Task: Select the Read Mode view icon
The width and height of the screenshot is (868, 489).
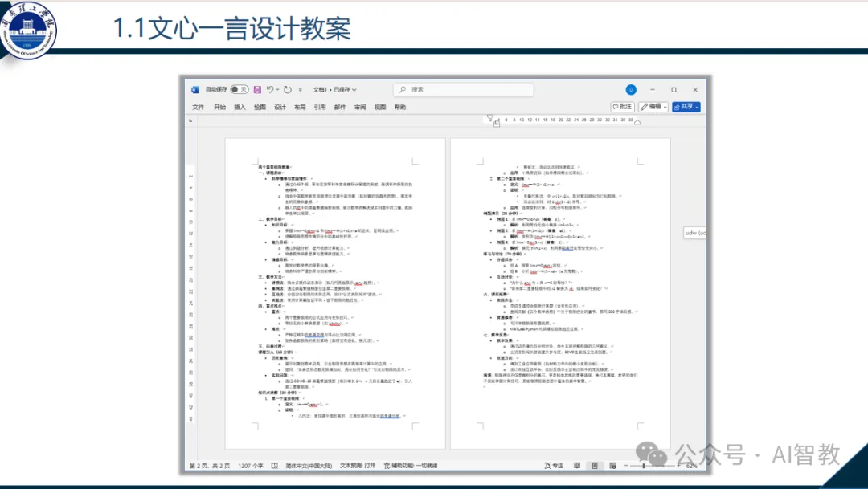Action: tap(577, 466)
